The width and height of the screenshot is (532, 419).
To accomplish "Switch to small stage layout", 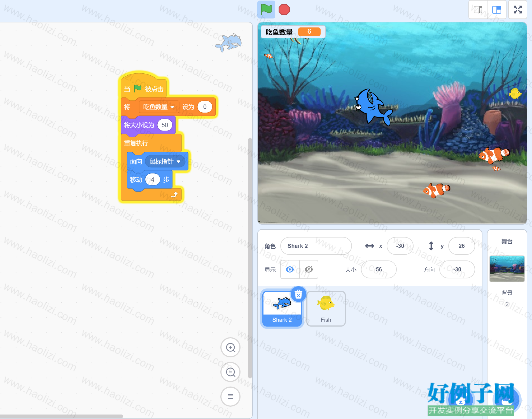I will [x=478, y=10].
